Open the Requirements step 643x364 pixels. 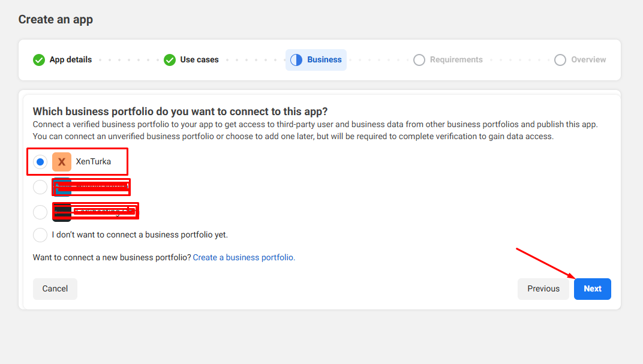(448, 60)
